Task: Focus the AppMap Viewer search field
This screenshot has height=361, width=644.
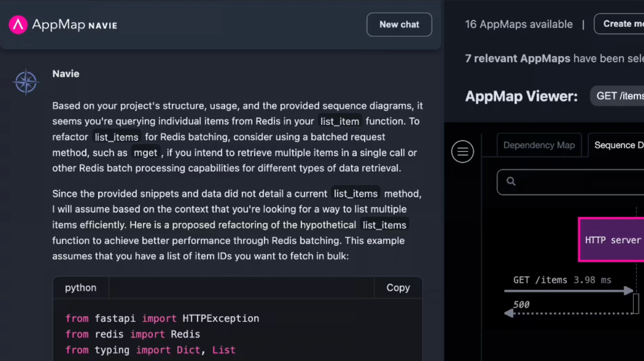Action: 571,182
